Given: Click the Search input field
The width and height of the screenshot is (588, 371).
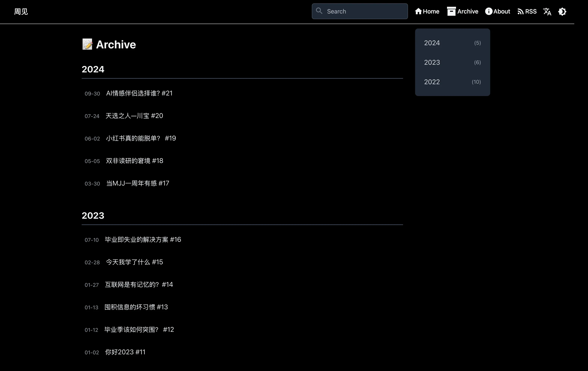Looking at the screenshot, I should (x=360, y=11).
